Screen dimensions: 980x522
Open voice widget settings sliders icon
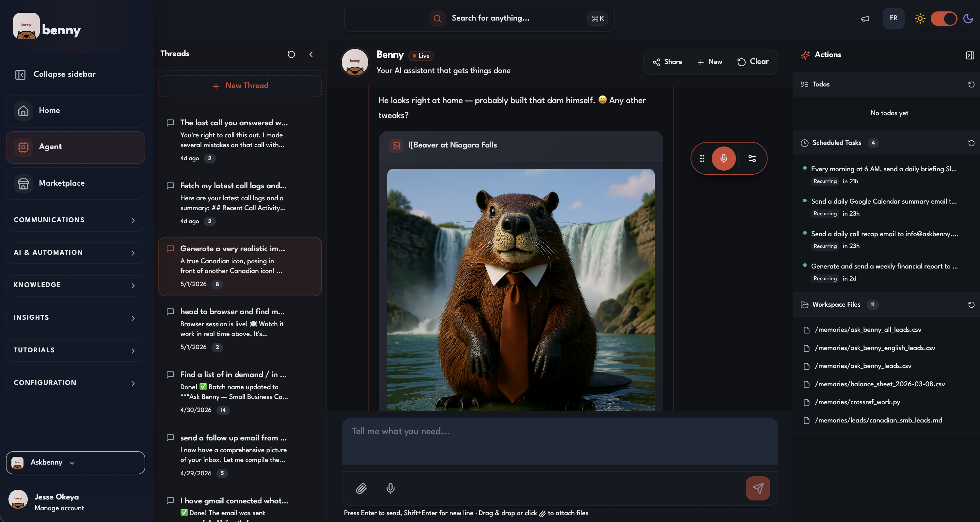tap(752, 159)
